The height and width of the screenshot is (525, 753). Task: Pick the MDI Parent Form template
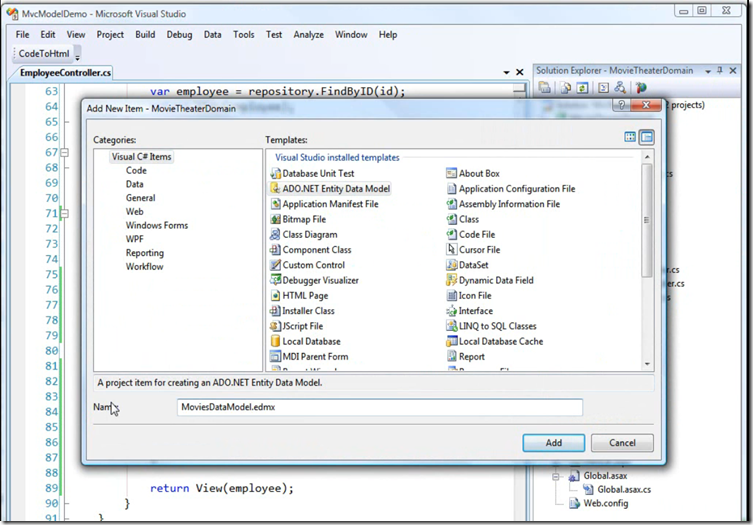[x=309, y=357]
